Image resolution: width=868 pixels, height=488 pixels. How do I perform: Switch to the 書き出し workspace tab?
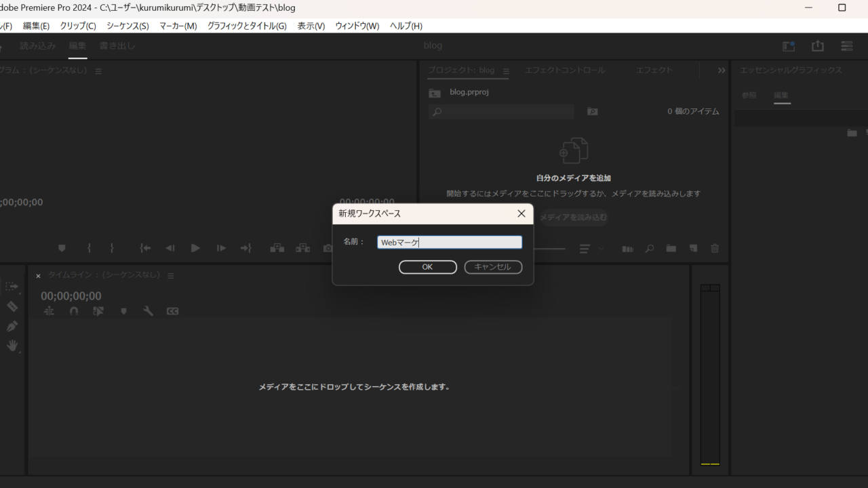(117, 46)
